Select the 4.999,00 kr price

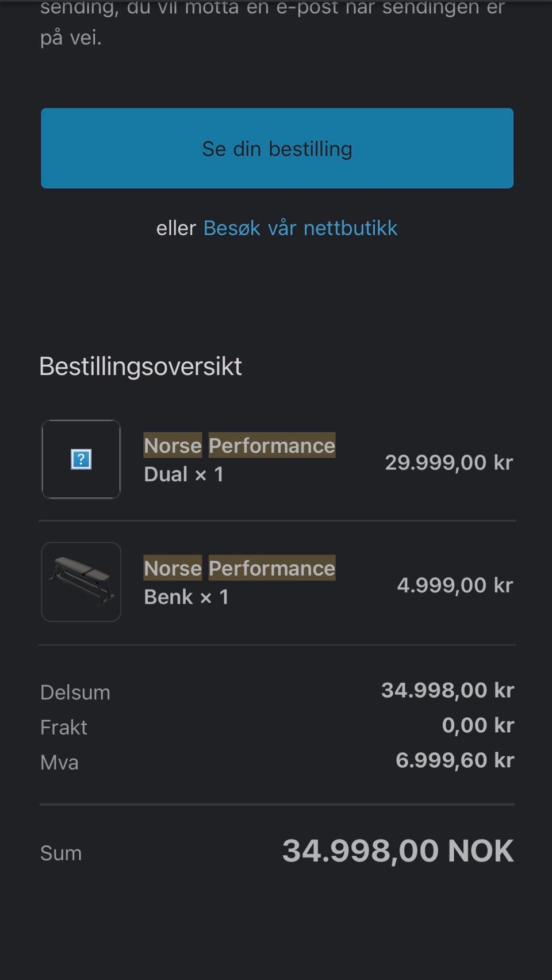pyautogui.click(x=455, y=585)
